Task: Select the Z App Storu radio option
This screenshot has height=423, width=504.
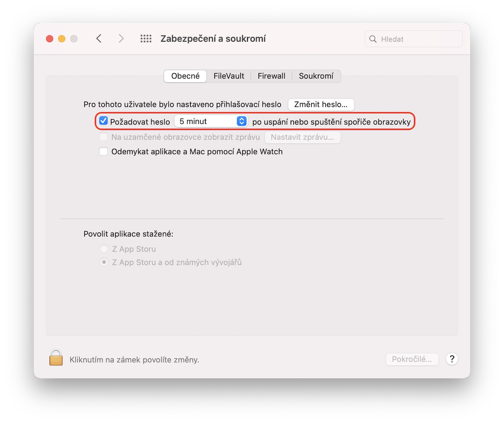Action: [x=104, y=249]
